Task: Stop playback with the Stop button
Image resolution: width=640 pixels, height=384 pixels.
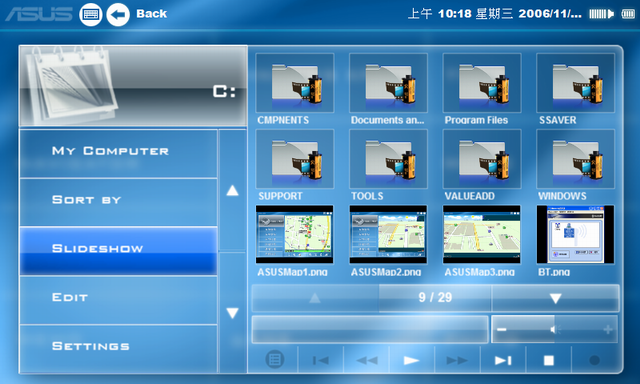Action: (x=549, y=360)
